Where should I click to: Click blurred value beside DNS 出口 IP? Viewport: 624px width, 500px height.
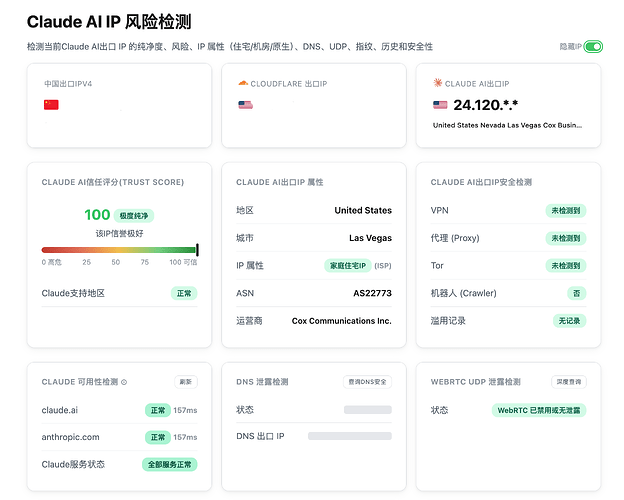[x=350, y=436]
